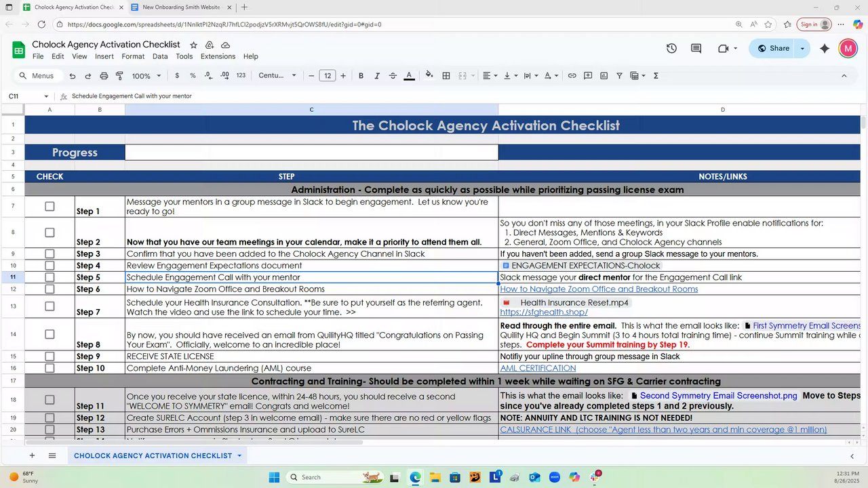Open the all sheets list icon
Image resolution: width=868 pixels, height=488 pixels.
coord(51,455)
